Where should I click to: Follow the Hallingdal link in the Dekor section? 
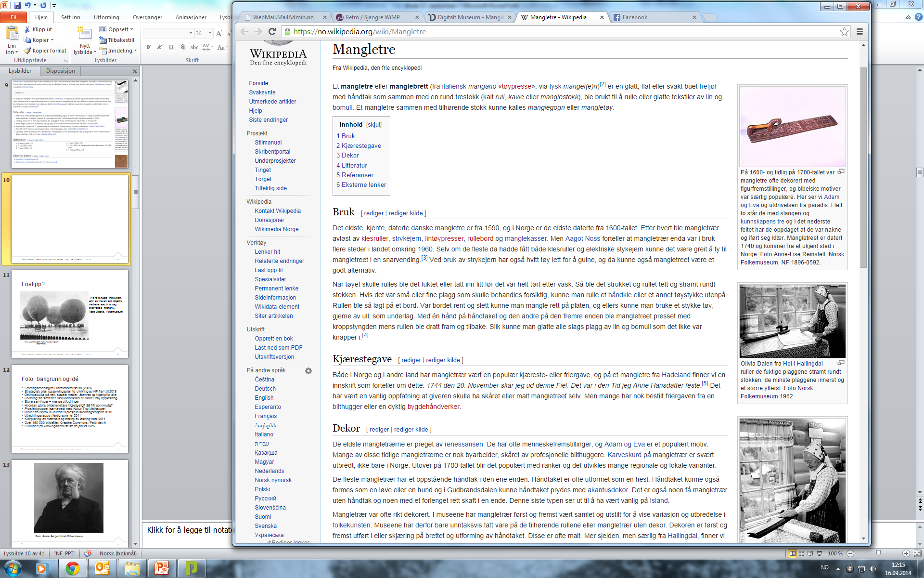682,536
